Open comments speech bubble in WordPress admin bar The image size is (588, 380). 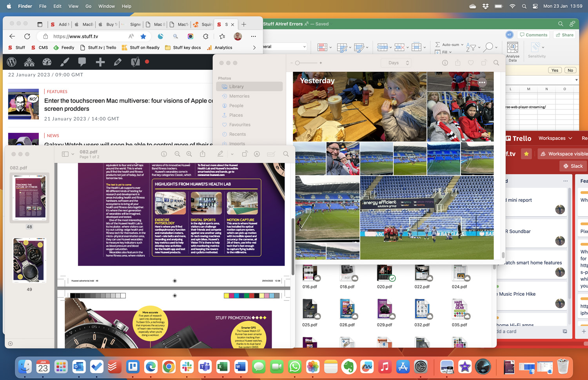pos(82,62)
